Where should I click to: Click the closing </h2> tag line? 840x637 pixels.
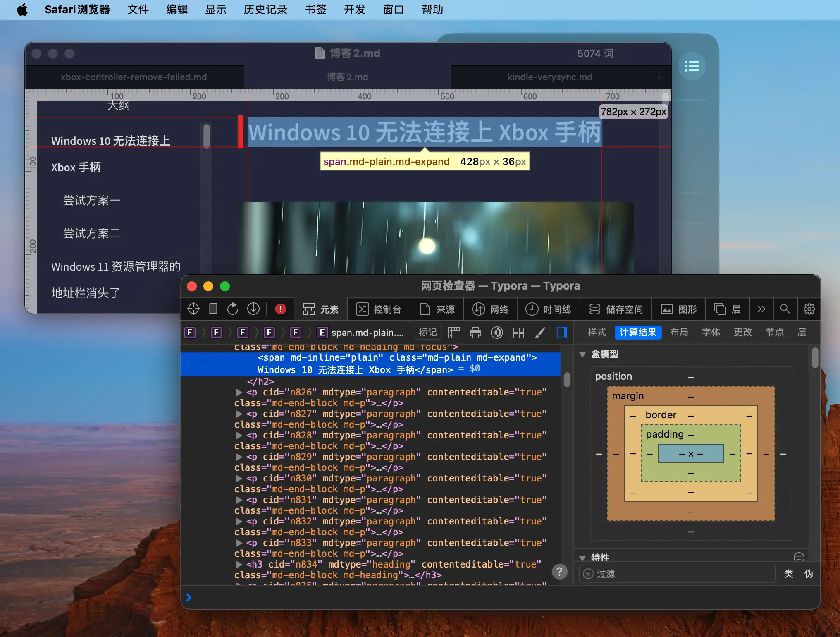pos(260,381)
